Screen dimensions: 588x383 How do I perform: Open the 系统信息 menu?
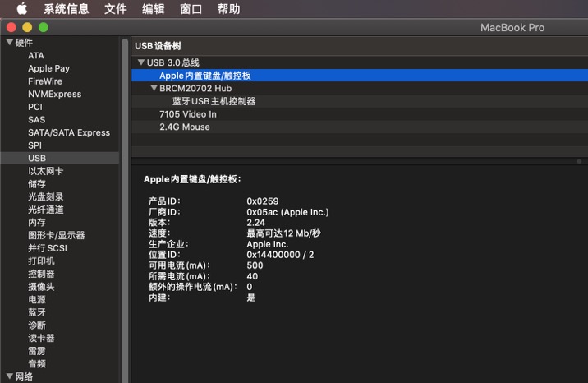(67, 8)
